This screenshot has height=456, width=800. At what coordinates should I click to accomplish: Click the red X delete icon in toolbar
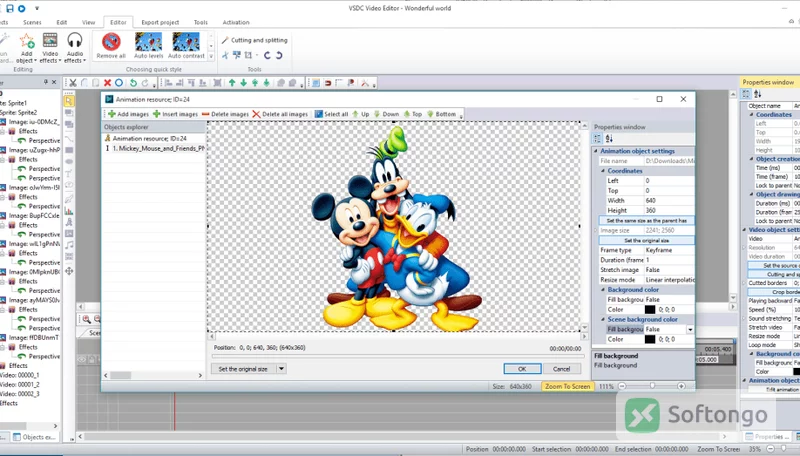pos(107,83)
